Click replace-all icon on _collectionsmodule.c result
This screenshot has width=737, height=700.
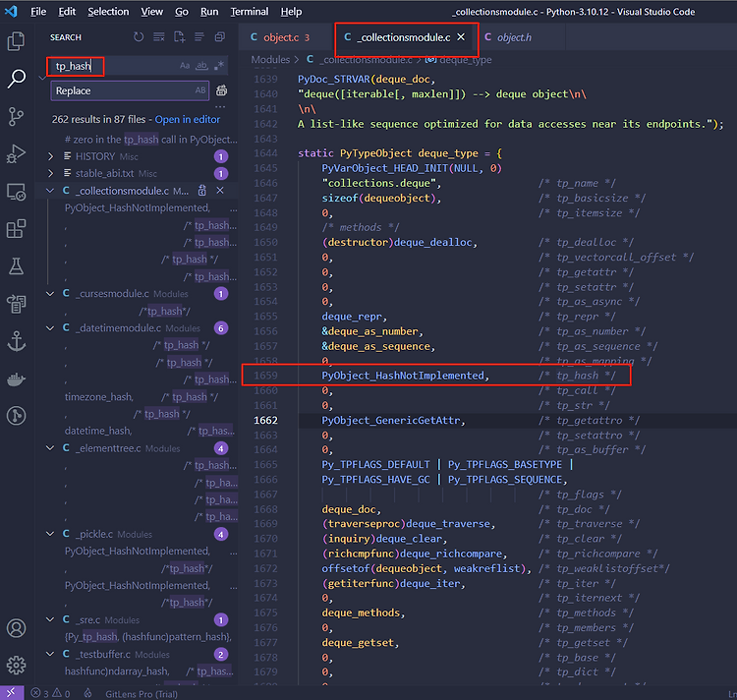(x=202, y=191)
